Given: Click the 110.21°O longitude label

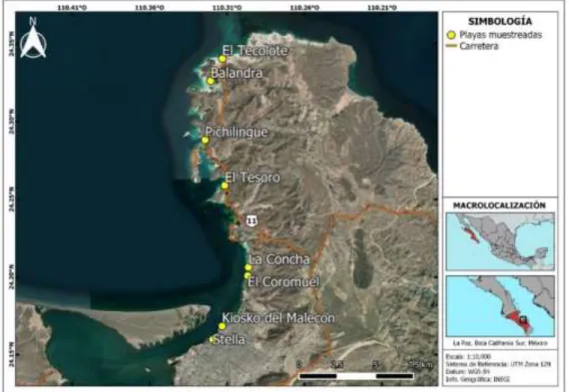Looking at the screenshot, I should point(382,7).
